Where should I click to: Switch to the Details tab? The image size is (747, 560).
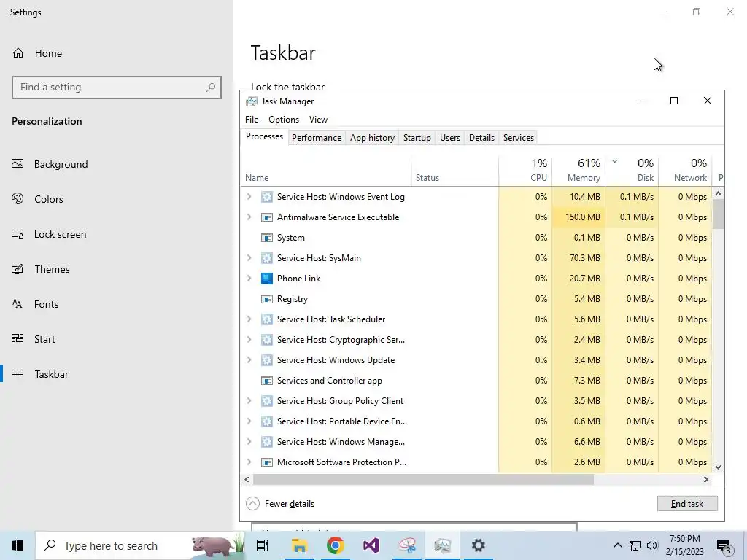click(481, 138)
